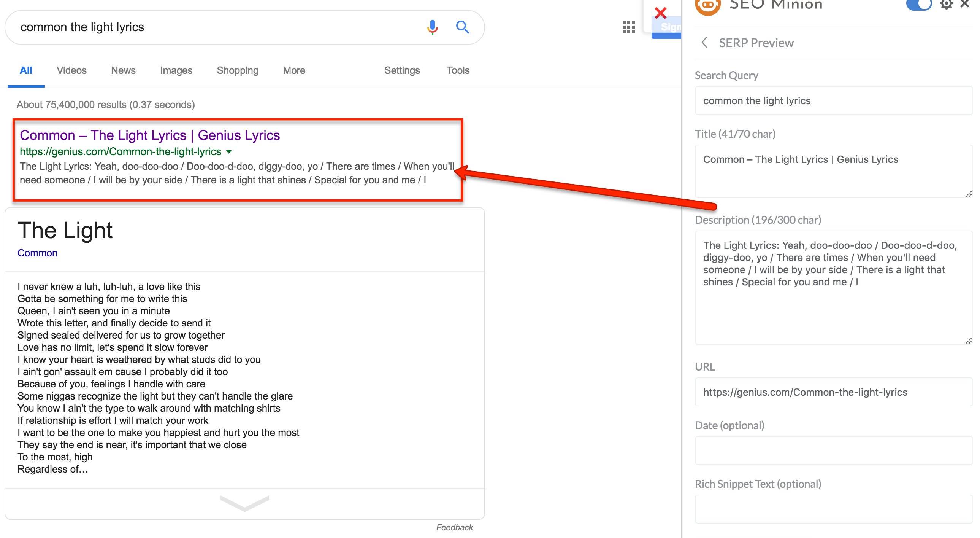The image size is (980, 538).
Task: Click the blue magnifier search icon
Action: click(x=462, y=27)
